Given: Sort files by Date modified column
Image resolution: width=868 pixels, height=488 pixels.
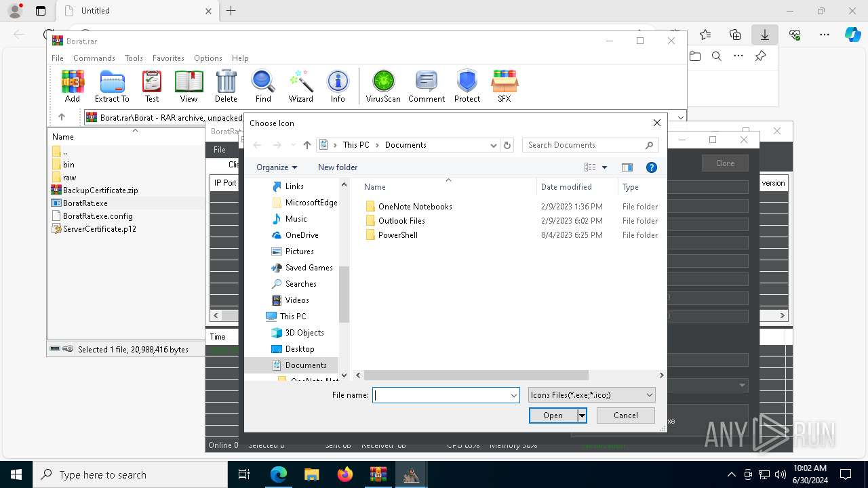Looking at the screenshot, I should [566, 187].
